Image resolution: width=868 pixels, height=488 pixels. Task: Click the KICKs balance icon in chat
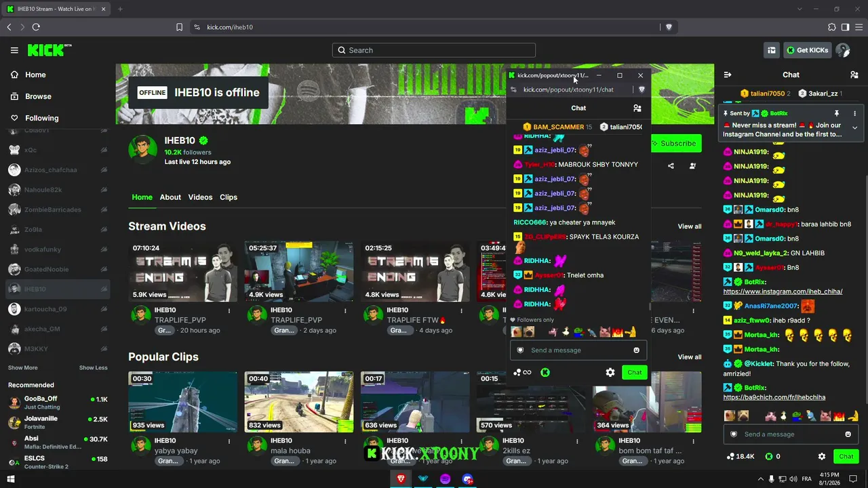click(x=768, y=457)
